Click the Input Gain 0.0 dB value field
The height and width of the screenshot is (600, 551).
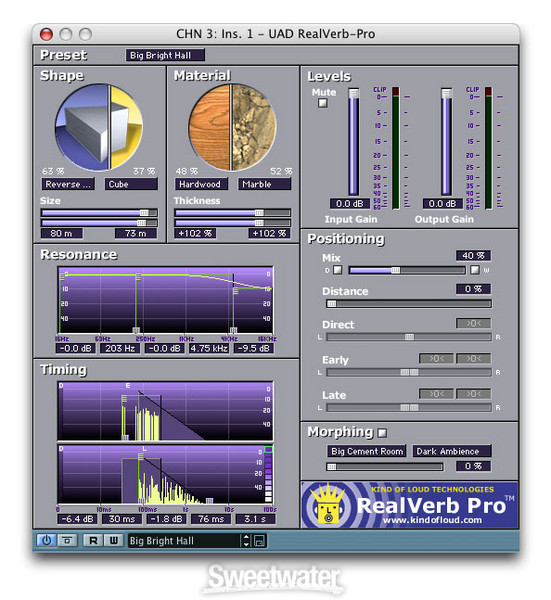[349, 204]
